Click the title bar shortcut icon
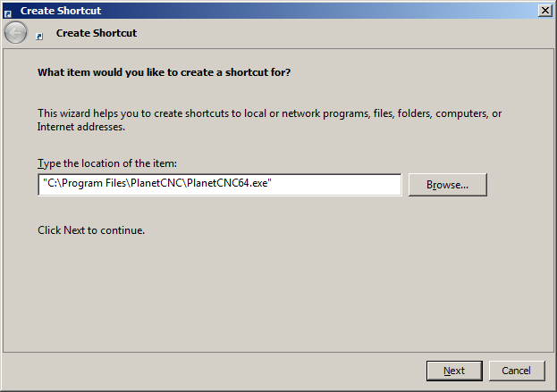This screenshot has height=392, width=557. click(8, 11)
